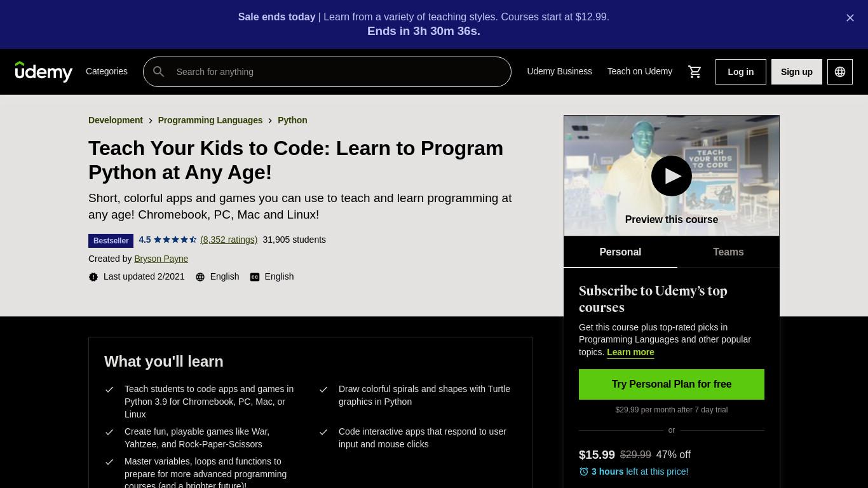
Task: Close the sale banner with the X
Action: tap(850, 18)
